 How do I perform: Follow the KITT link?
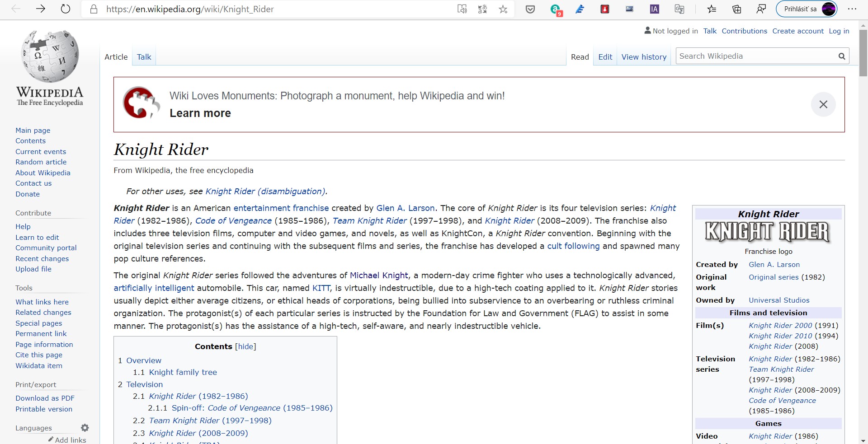click(321, 288)
